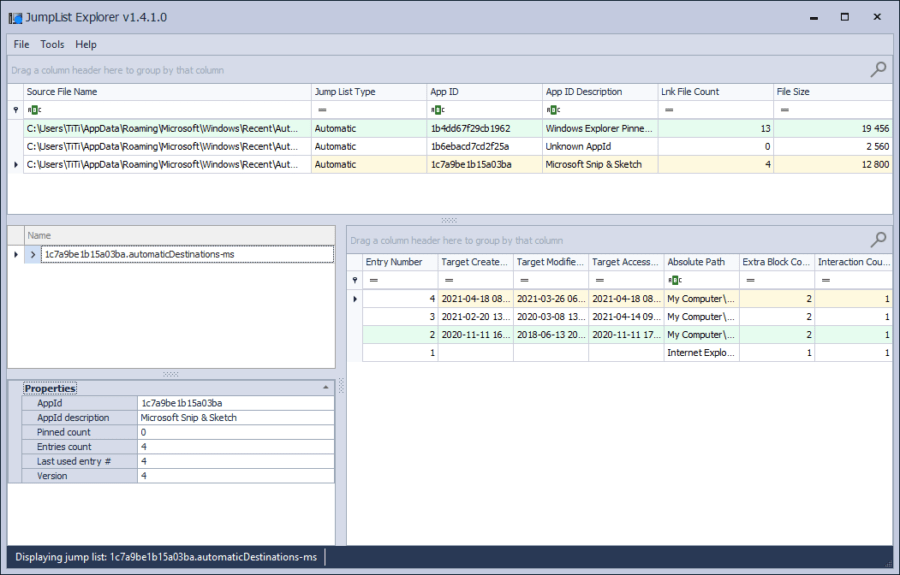
Task: Click the JumpList Explorer title bar app icon
Action: 16,17
